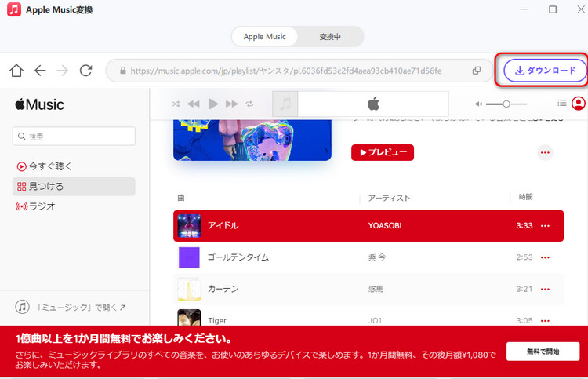This screenshot has width=588, height=379.
Task: Open more options for アイドル
Action: (x=545, y=225)
